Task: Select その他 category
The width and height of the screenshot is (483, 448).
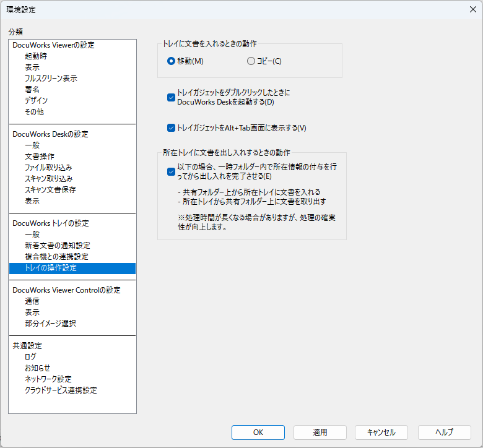Action: [x=34, y=111]
